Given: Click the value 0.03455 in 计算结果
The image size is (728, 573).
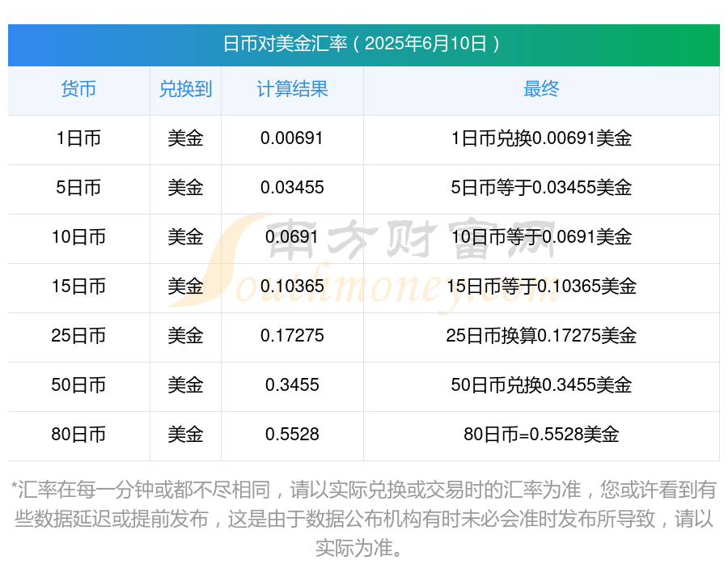Looking at the screenshot, I should 292,188.
